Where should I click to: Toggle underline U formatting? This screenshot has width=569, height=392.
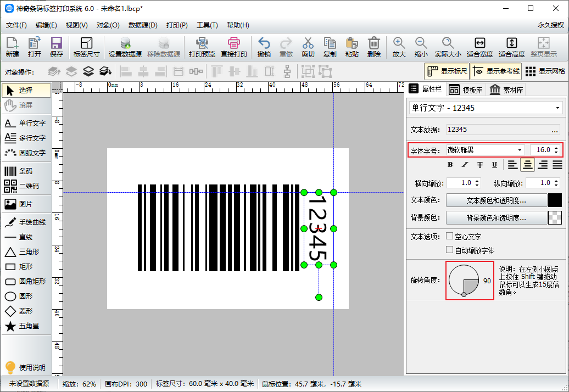(x=494, y=165)
